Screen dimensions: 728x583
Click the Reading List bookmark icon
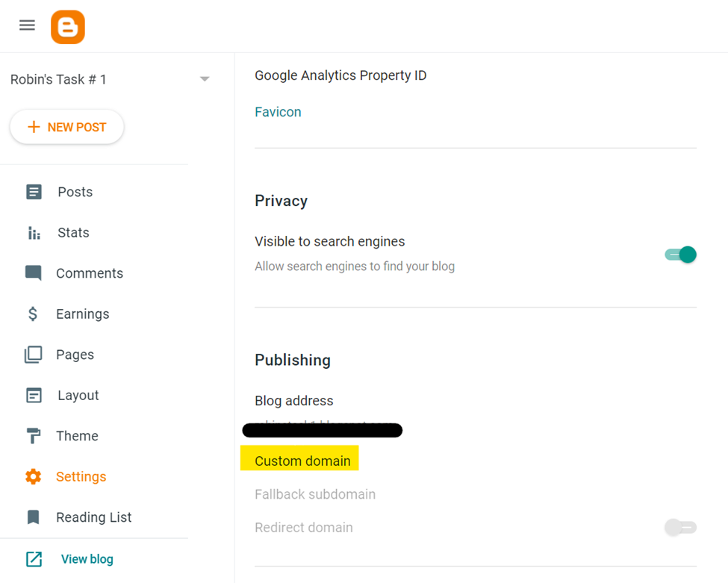[34, 517]
